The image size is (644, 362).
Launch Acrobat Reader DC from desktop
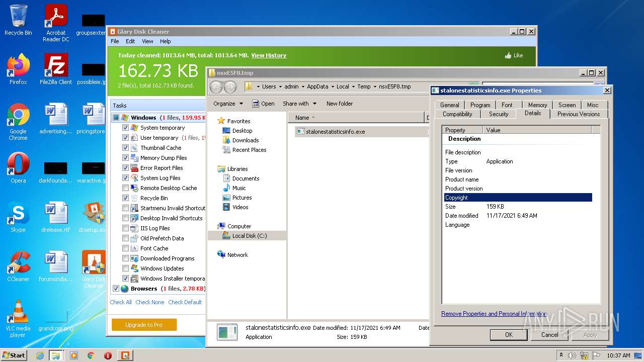(x=56, y=23)
